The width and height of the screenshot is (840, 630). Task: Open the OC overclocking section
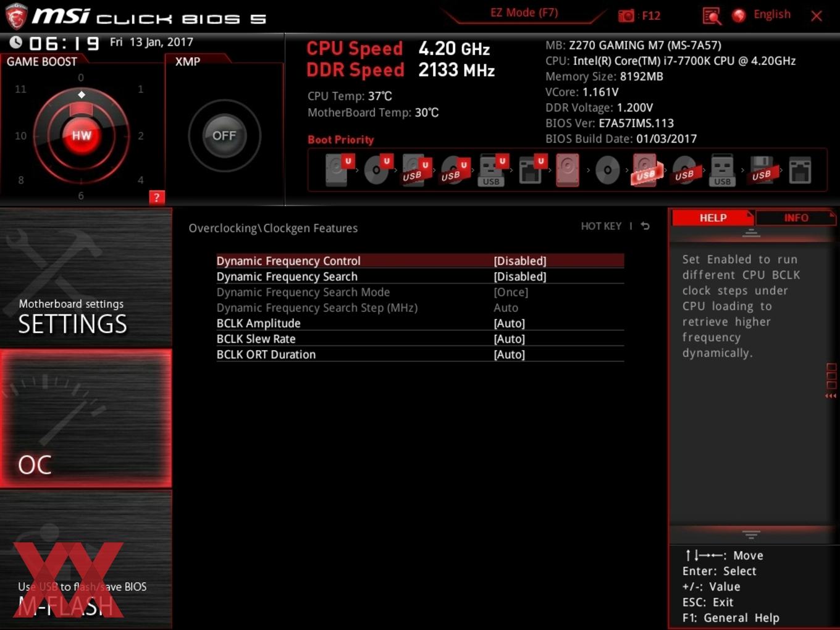point(86,419)
